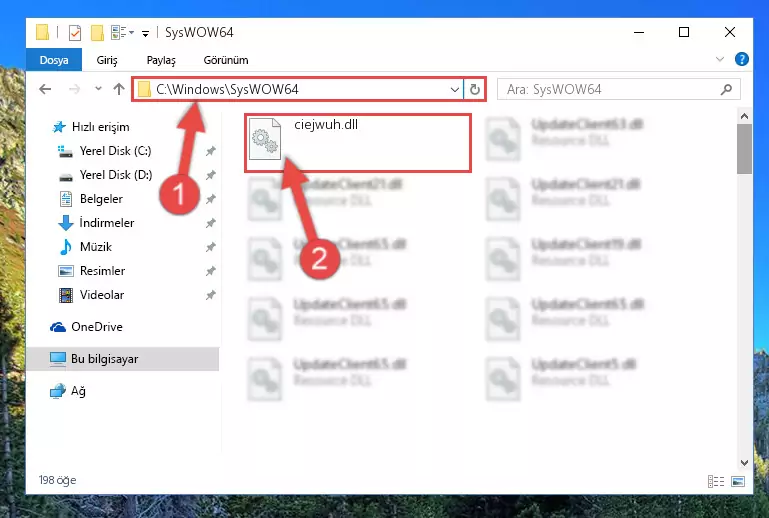Switch to large icons view in status bar

point(738,481)
